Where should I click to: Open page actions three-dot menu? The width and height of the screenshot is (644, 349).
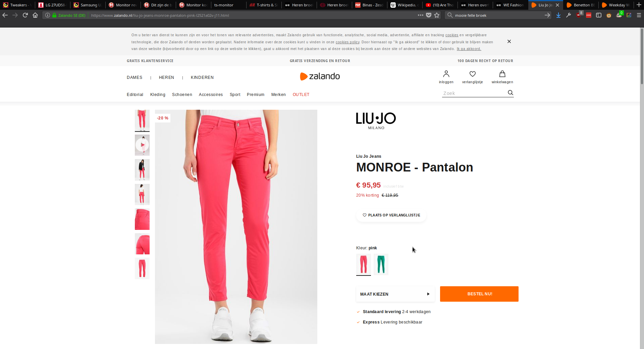coord(420,15)
